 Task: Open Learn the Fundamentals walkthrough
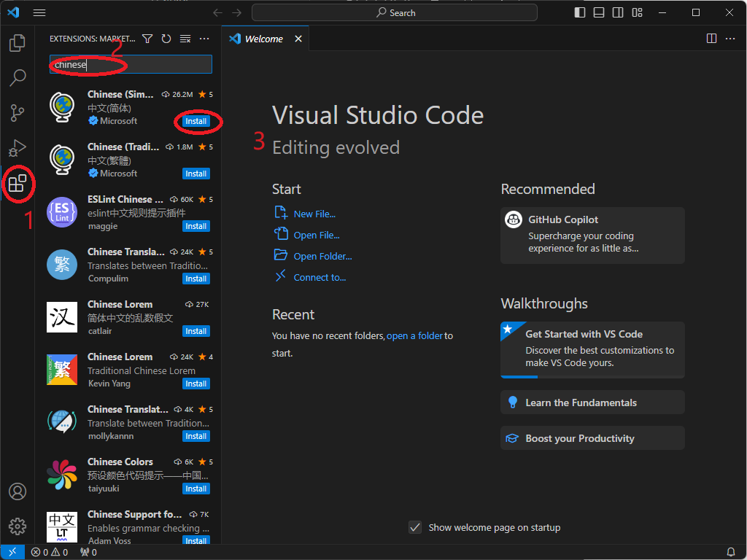[x=592, y=402]
